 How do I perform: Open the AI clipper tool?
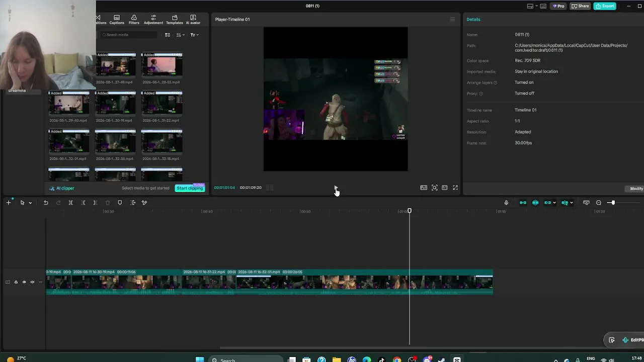point(62,188)
